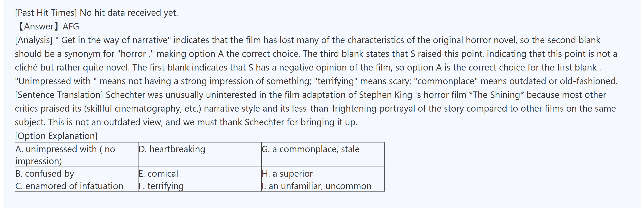Click the 'E. comical' option cell
The width and height of the screenshot is (644, 208).
point(200,173)
